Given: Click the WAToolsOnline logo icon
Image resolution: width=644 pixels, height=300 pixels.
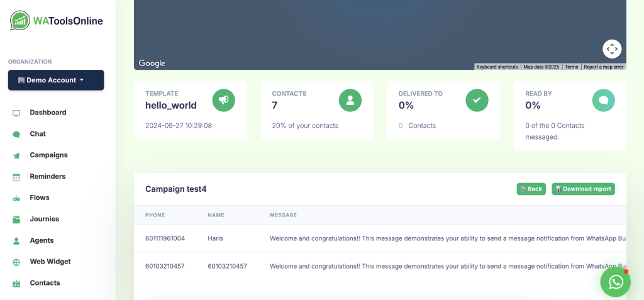Looking at the screenshot, I should pos(19,21).
